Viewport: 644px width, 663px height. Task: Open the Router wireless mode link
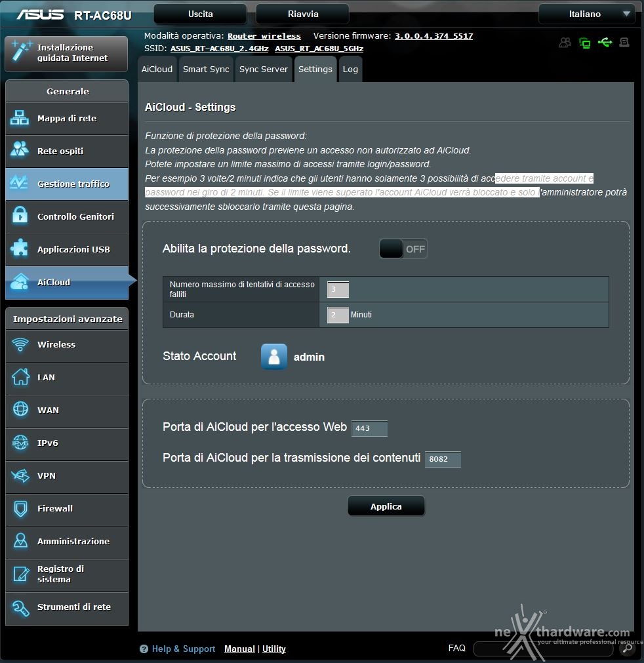pyautogui.click(x=264, y=36)
